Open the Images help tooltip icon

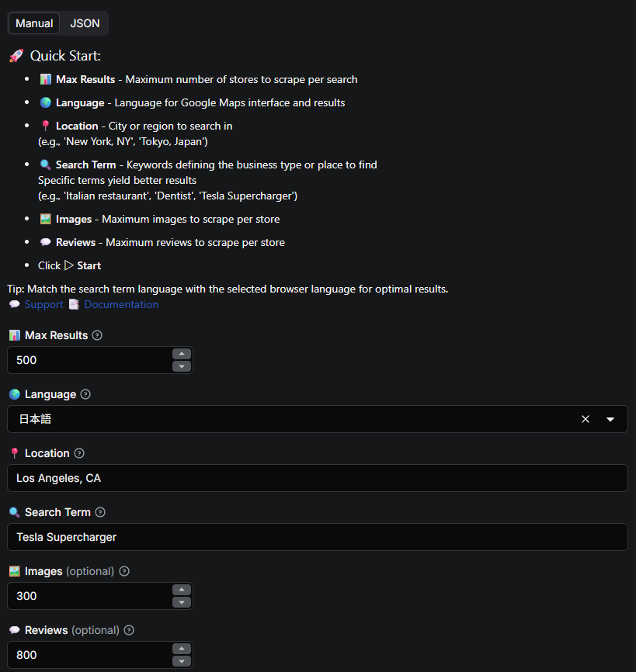tap(124, 571)
